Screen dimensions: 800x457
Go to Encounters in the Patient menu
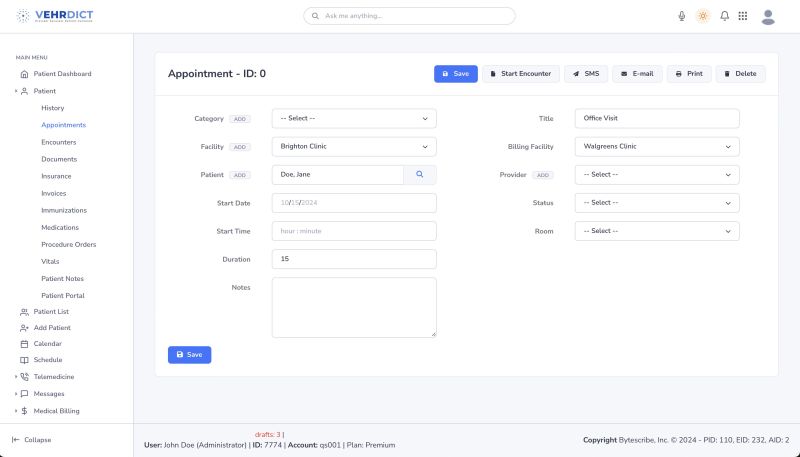[x=58, y=142]
